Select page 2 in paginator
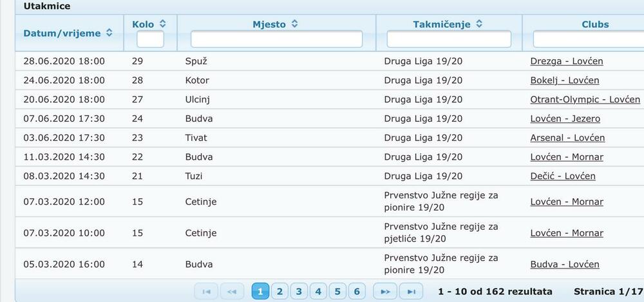Screen dimensions: 644x302 [279, 292]
